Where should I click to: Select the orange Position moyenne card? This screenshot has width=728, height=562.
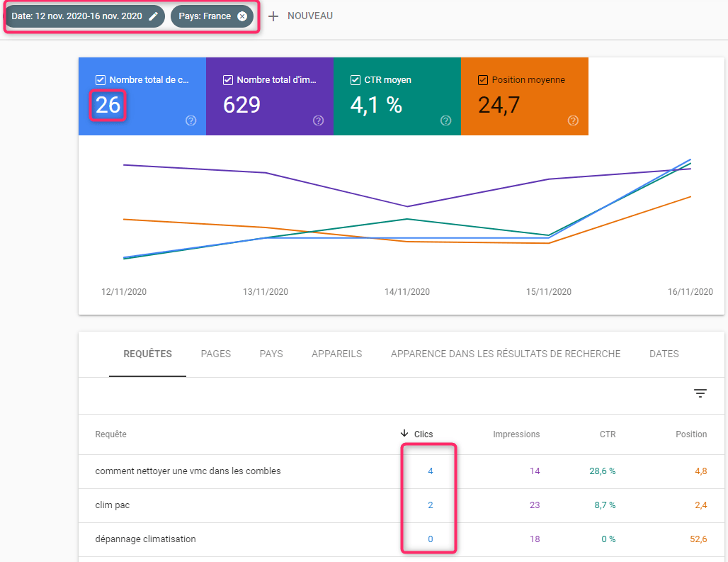click(525, 96)
